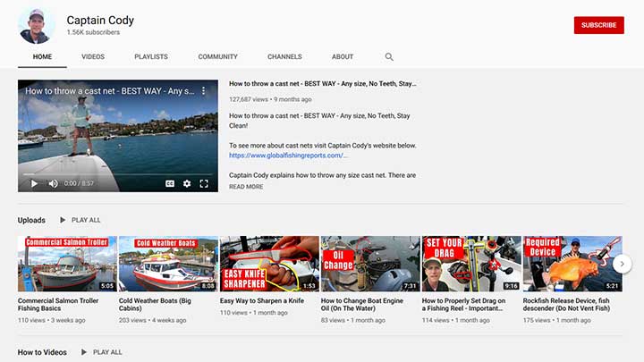The image size is (644, 362).
Task: Open the Videos tab
Action: coord(93,56)
